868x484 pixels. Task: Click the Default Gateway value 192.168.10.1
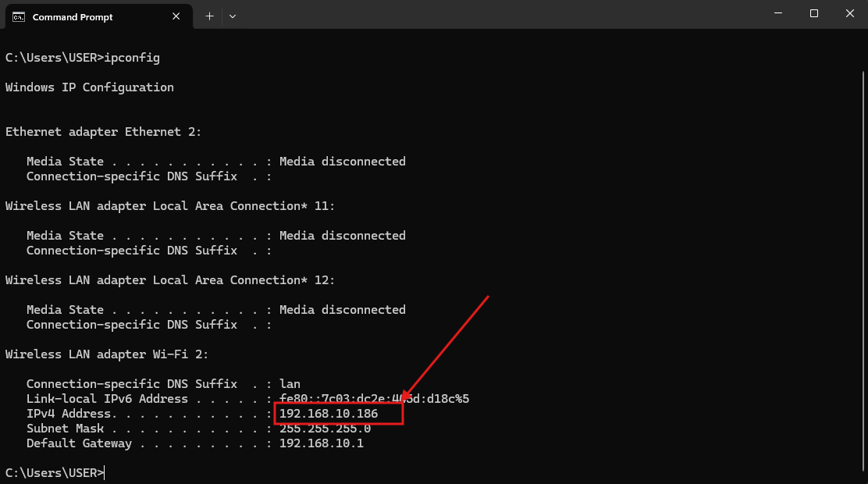(322, 443)
